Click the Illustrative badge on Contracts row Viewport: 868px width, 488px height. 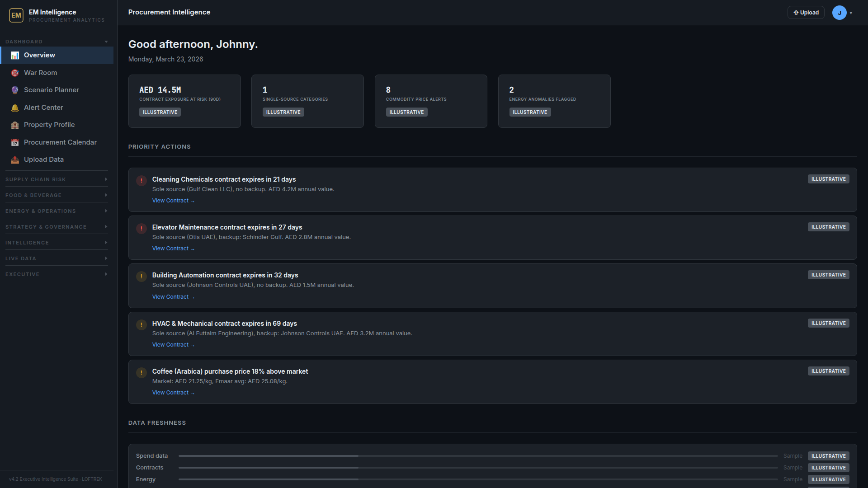pyautogui.click(x=829, y=468)
